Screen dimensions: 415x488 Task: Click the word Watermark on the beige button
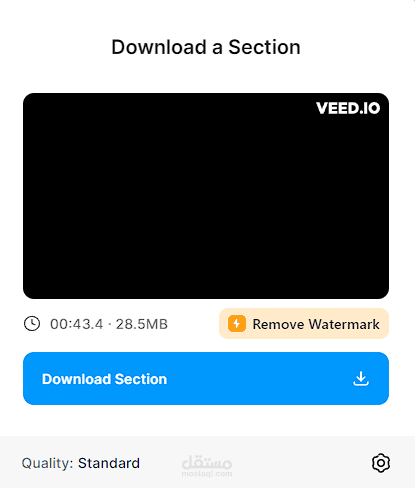point(344,324)
